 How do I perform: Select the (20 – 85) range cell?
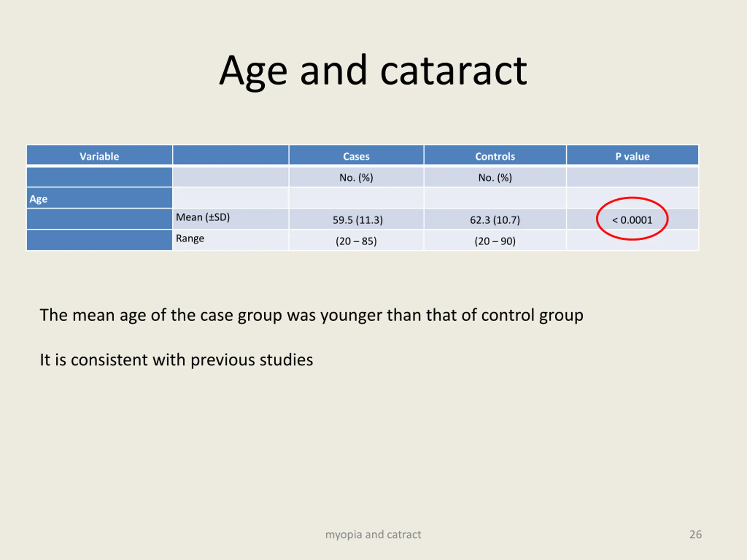tap(356, 241)
